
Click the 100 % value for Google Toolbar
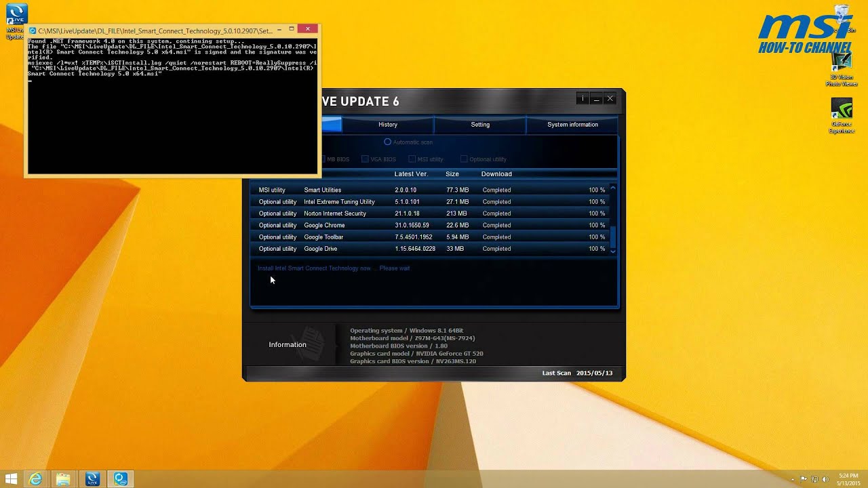(597, 237)
